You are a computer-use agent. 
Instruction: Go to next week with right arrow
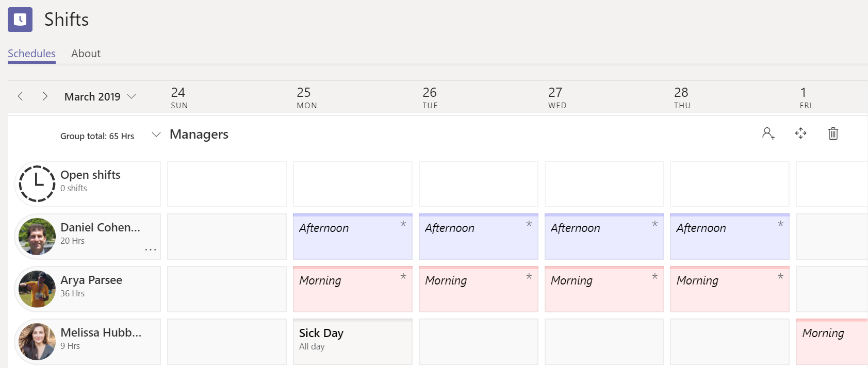45,96
